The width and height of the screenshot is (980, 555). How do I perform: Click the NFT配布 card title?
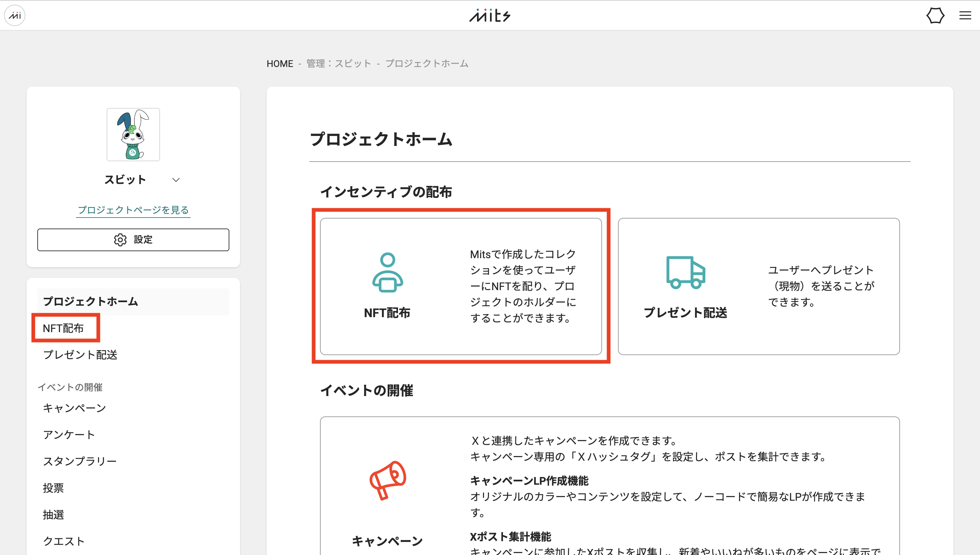pyautogui.click(x=387, y=312)
